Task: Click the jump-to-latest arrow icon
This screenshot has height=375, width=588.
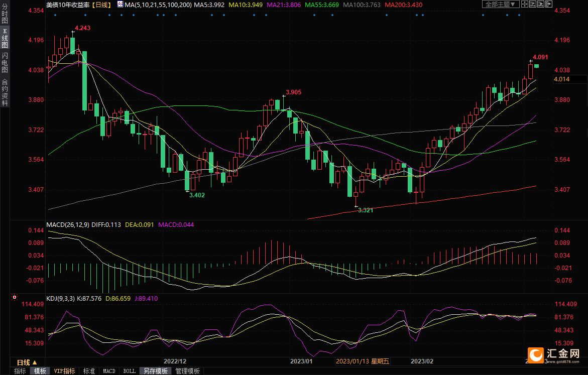Action: click(x=549, y=4)
